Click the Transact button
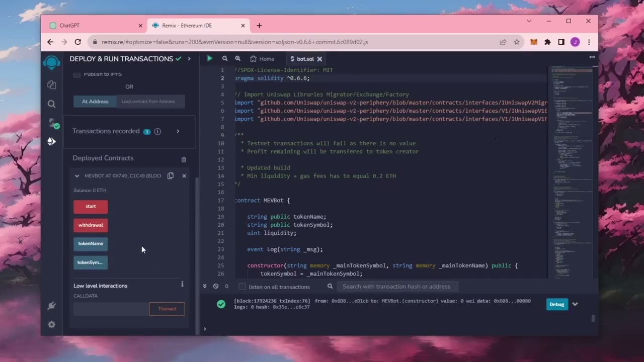Screen dimensions: 644x362 [167, 309]
